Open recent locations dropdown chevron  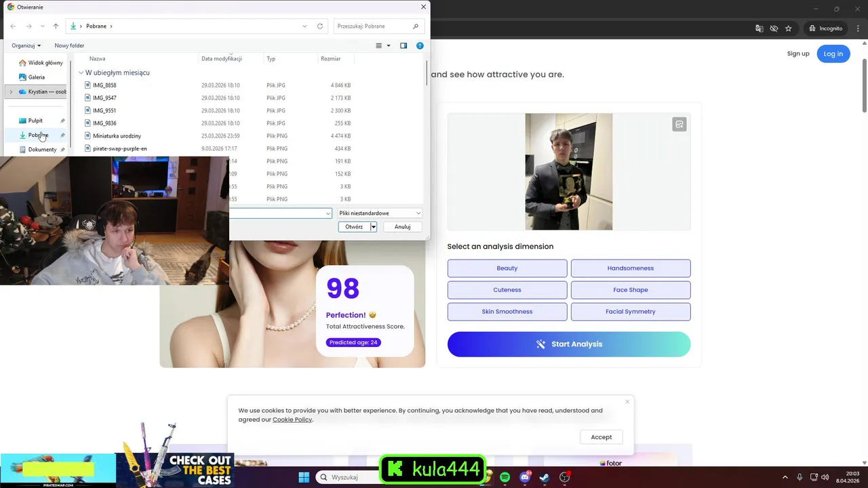pyautogui.click(x=42, y=26)
